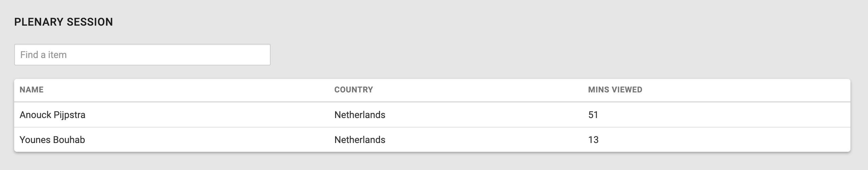Viewport: 868px width, 170px height.
Task: Select the first name Anouck
Action: (x=35, y=115)
